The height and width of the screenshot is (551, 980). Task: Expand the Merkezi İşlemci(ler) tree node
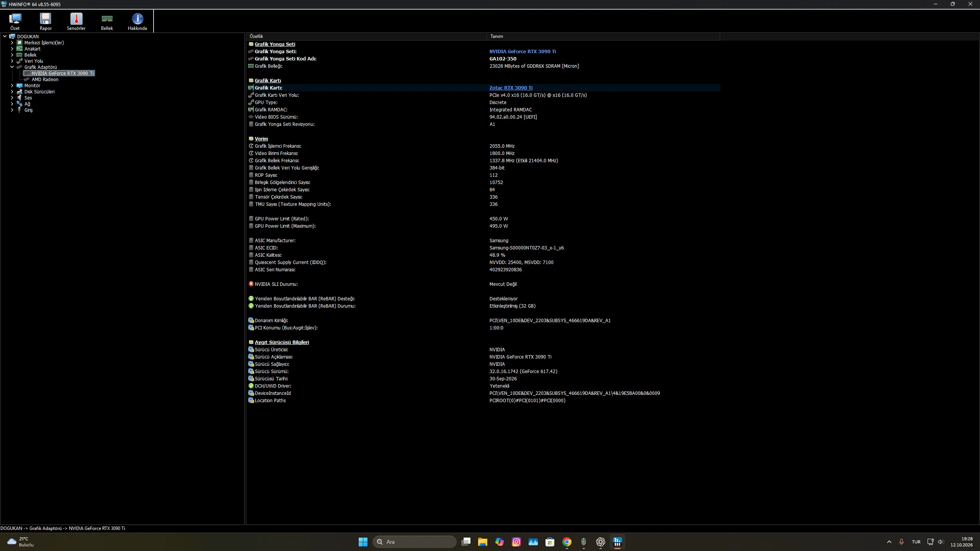(x=12, y=43)
